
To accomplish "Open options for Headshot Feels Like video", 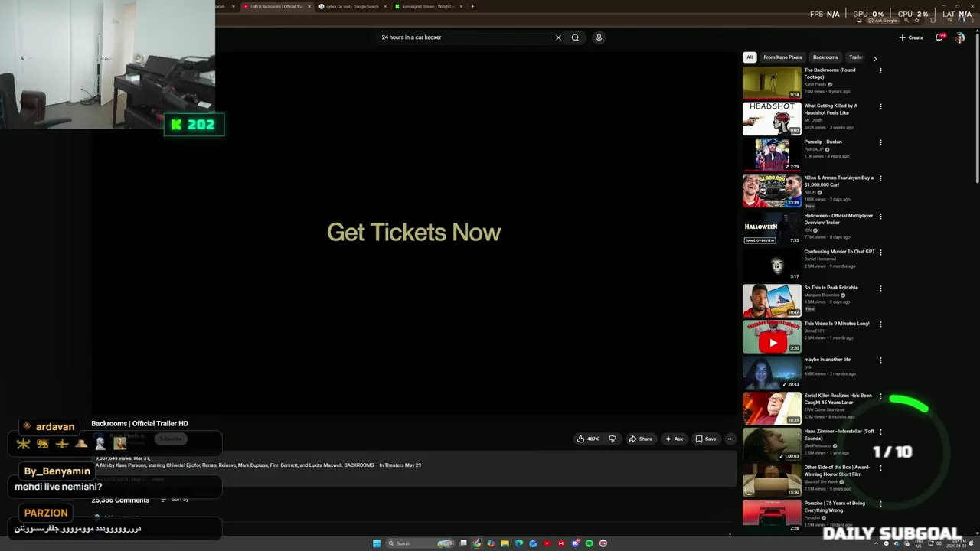I will click(880, 106).
